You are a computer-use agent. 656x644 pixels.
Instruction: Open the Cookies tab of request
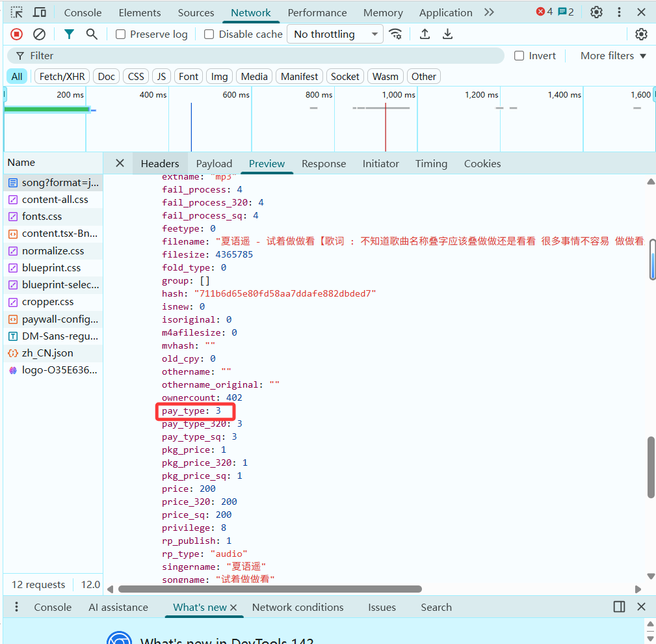point(482,163)
